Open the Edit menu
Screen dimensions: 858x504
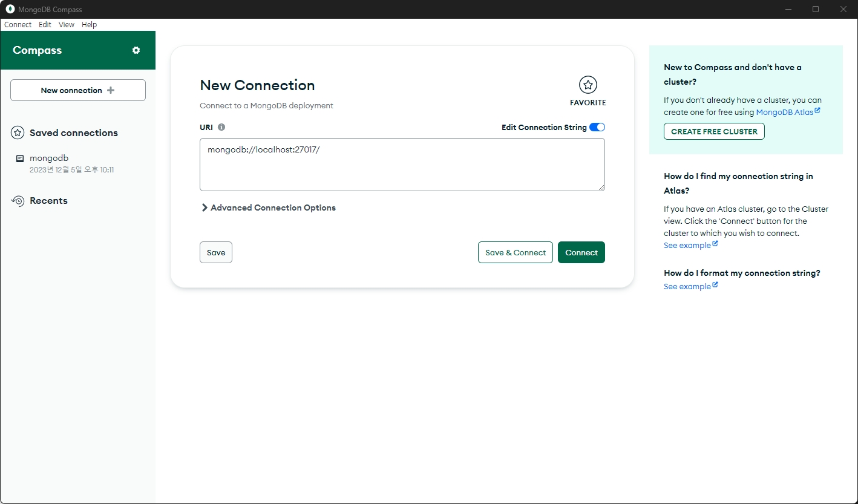coord(45,25)
